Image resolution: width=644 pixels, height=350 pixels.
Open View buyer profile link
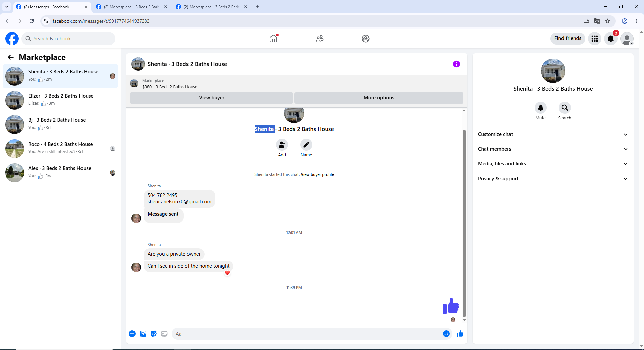click(317, 174)
